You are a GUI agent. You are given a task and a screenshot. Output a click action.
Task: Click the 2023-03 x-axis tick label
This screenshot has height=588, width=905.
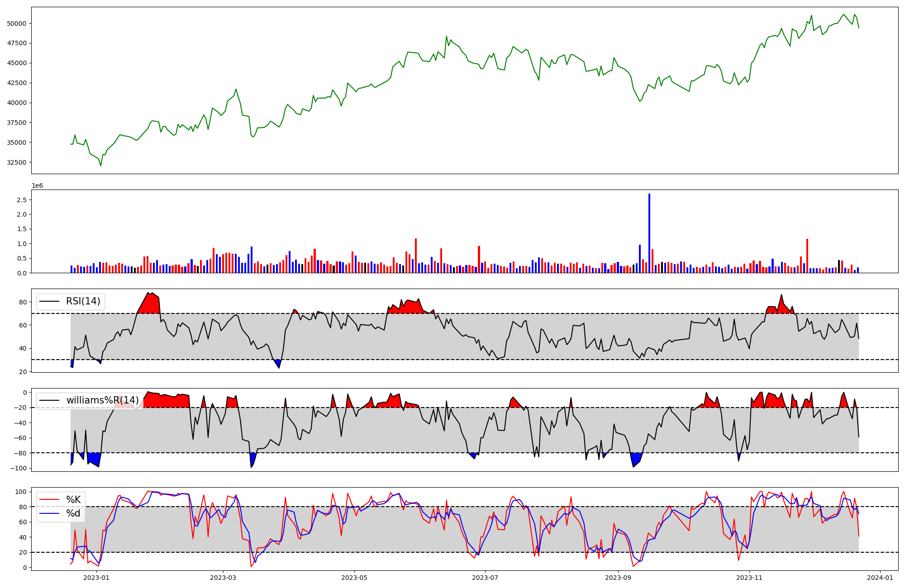pyautogui.click(x=223, y=578)
